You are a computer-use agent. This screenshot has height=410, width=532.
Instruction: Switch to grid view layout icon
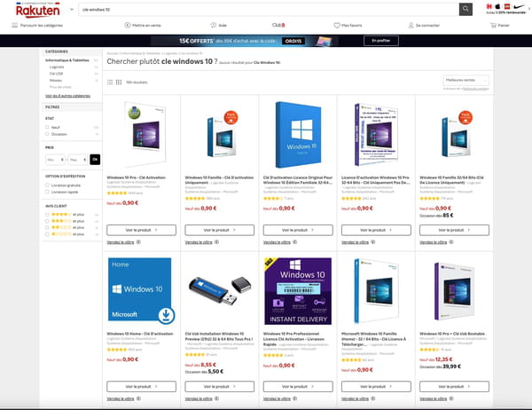click(119, 83)
